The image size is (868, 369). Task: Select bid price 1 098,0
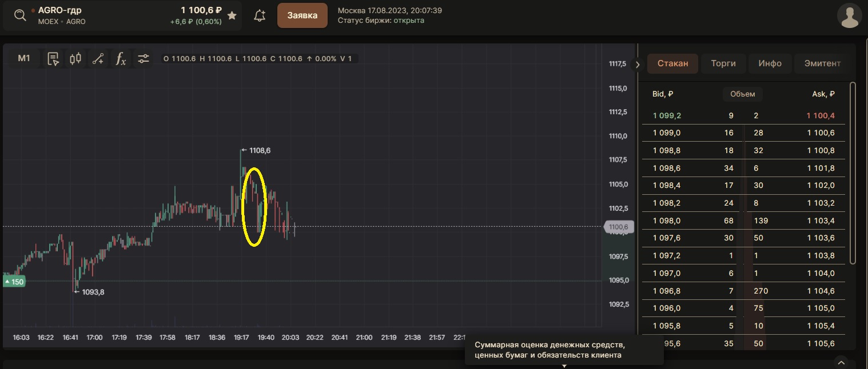tap(667, 221)
